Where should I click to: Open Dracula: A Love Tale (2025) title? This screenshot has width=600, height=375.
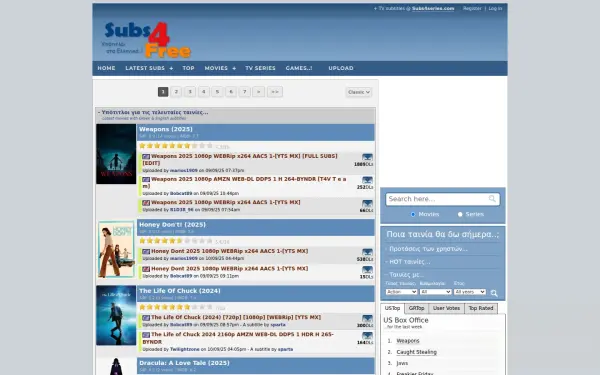(184, 363)
